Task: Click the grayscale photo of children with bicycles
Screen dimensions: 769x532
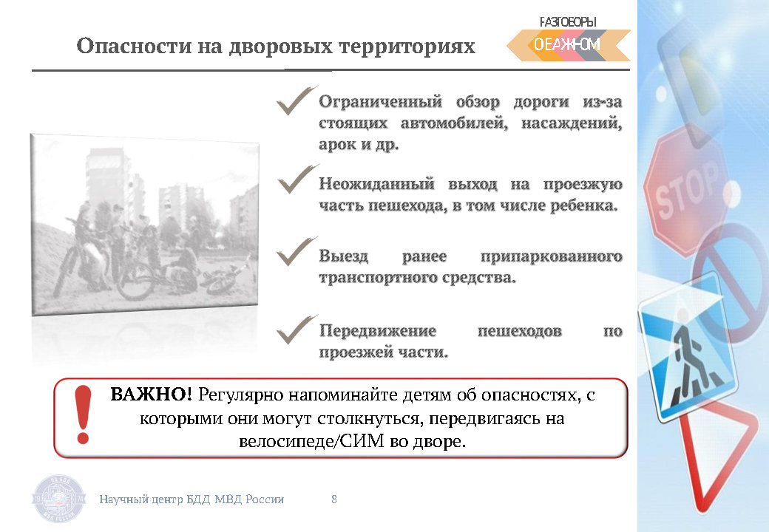Action: click(x=145, y=225)
